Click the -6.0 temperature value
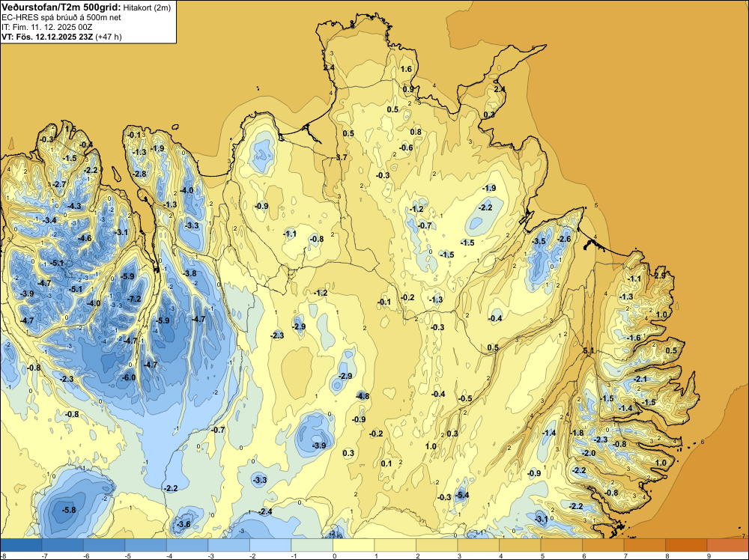The height and width of the screenshot is (560, 749). click(128, 377)
